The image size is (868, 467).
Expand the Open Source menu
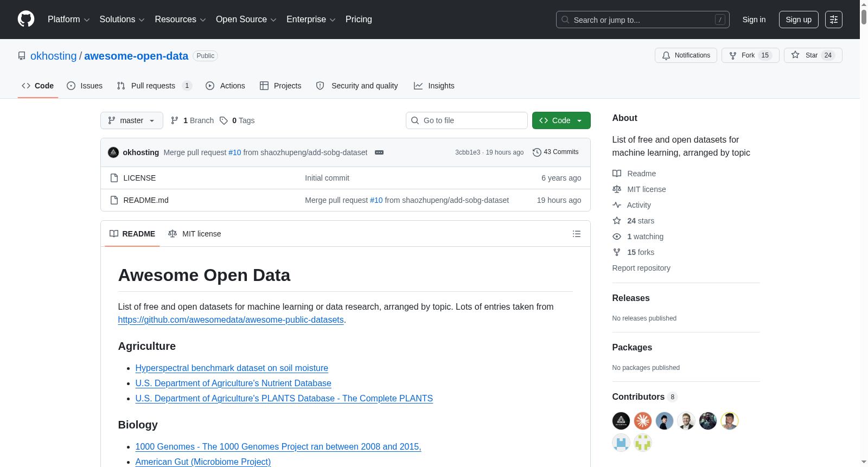[246, 20]
